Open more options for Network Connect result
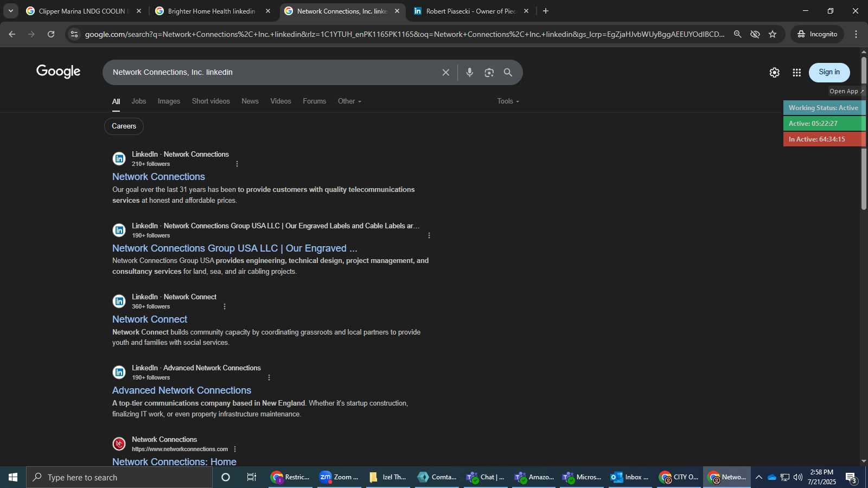Screen dimensions: 868x488 pos(225,306)
